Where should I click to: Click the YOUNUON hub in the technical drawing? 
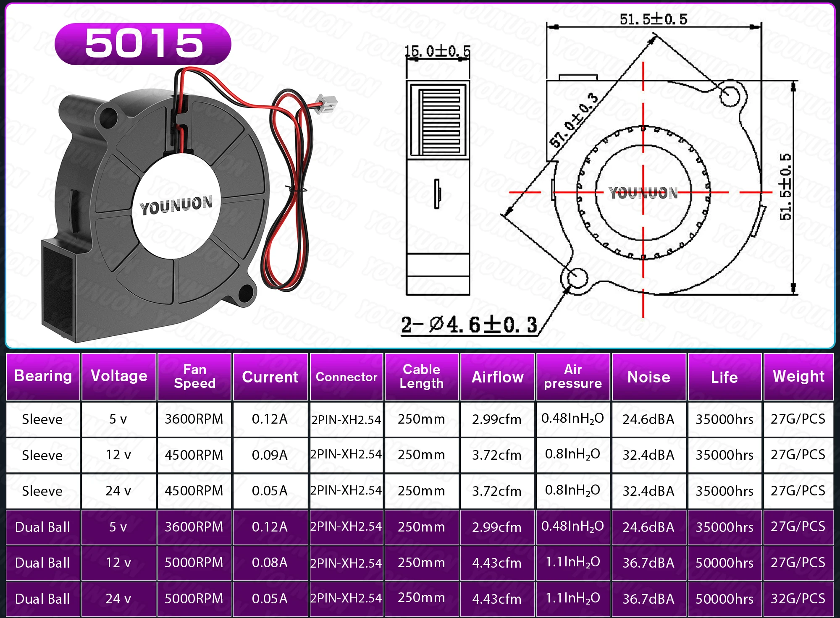643,193
